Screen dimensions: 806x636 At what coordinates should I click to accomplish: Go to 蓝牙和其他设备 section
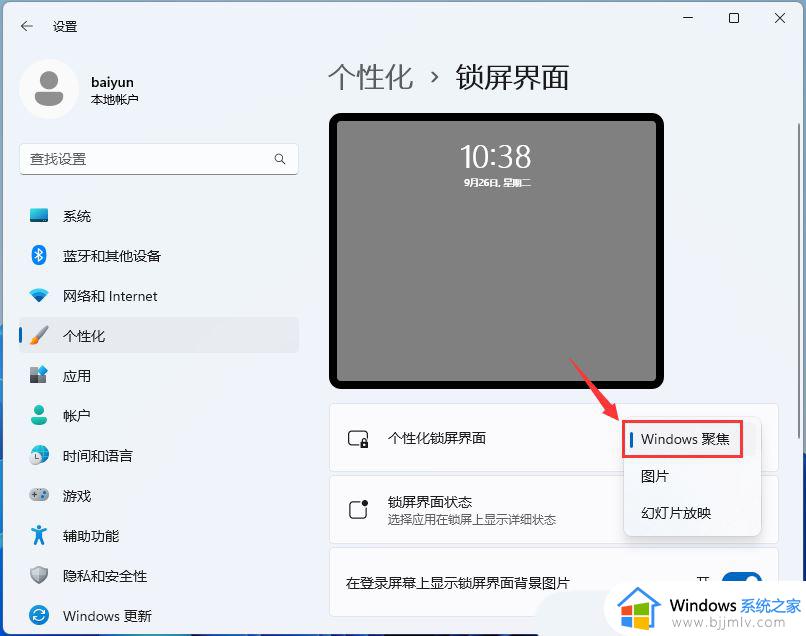coord(159,255)
